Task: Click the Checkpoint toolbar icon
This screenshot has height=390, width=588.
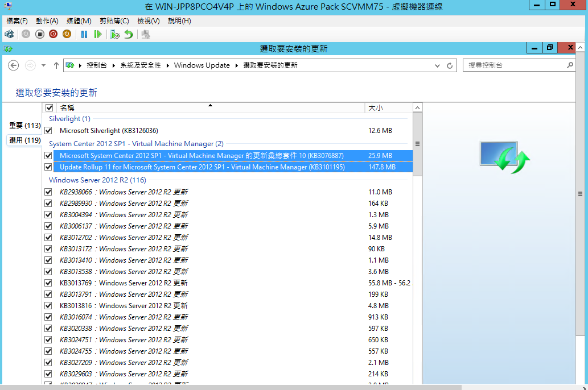Action: (115, 35)
